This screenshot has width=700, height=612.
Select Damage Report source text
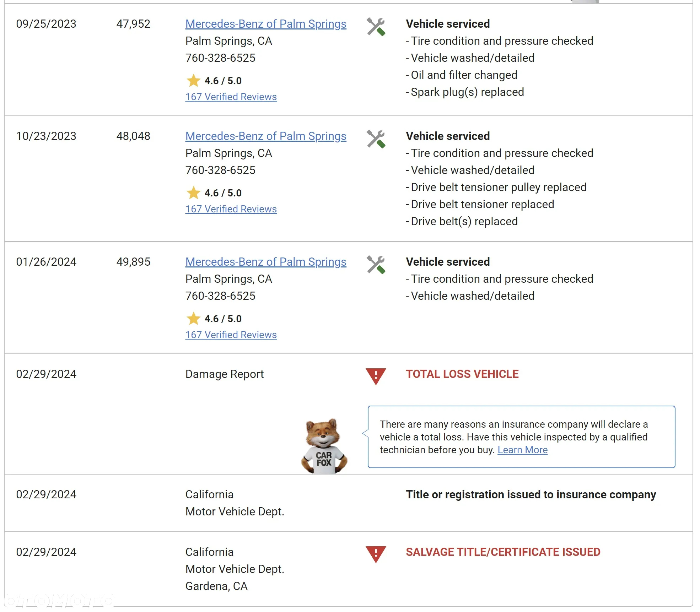[225, 374]
